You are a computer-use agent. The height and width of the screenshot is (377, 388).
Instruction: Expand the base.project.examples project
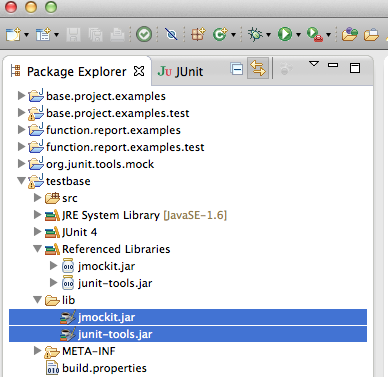(21, 96)
